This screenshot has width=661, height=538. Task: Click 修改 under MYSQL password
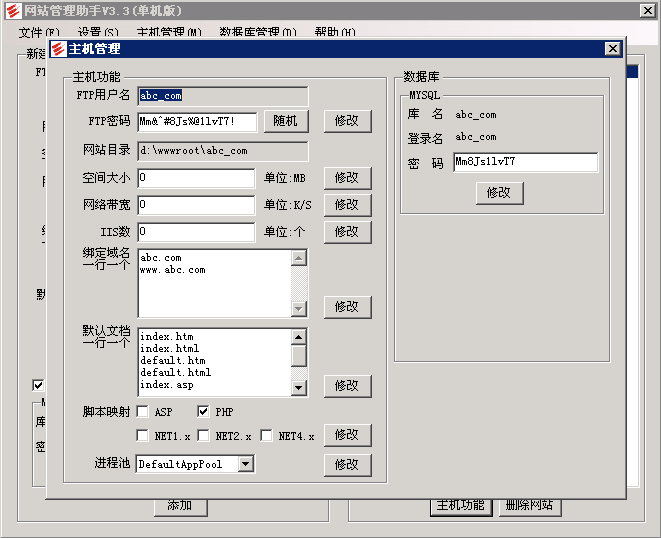click(x=500, y=193)
